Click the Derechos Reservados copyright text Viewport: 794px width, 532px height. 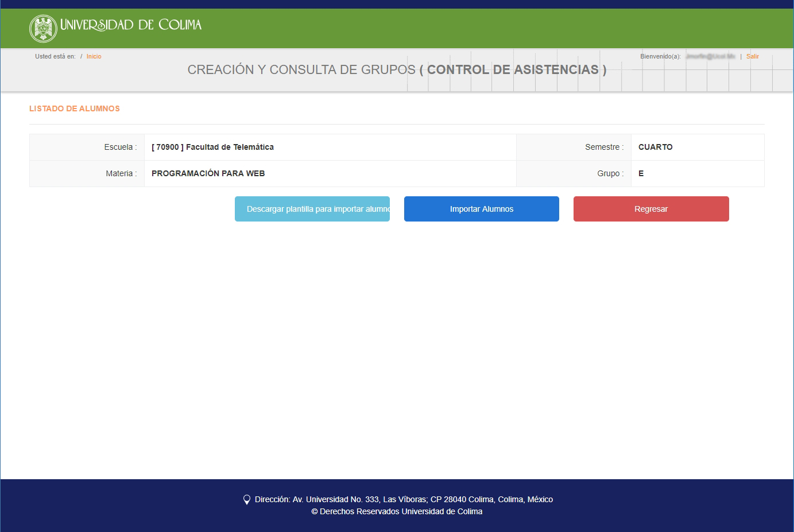tap(397, 511)
